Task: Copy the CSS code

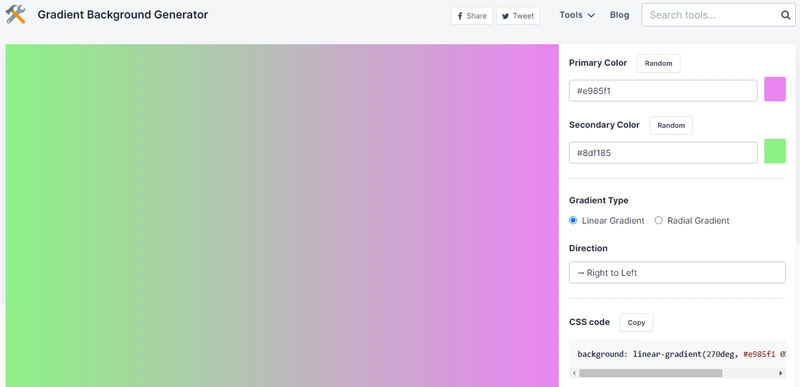Action: click(636, 323)
